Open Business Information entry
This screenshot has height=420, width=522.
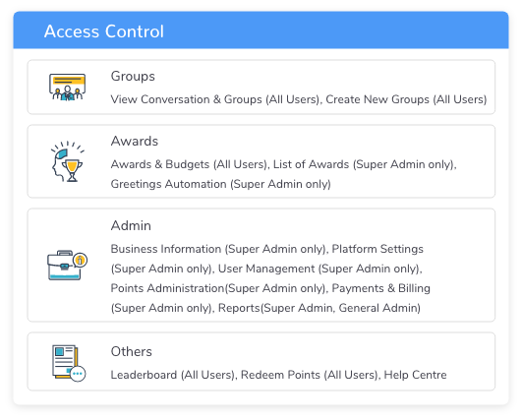pyautogui.click(x=166, y=249)
